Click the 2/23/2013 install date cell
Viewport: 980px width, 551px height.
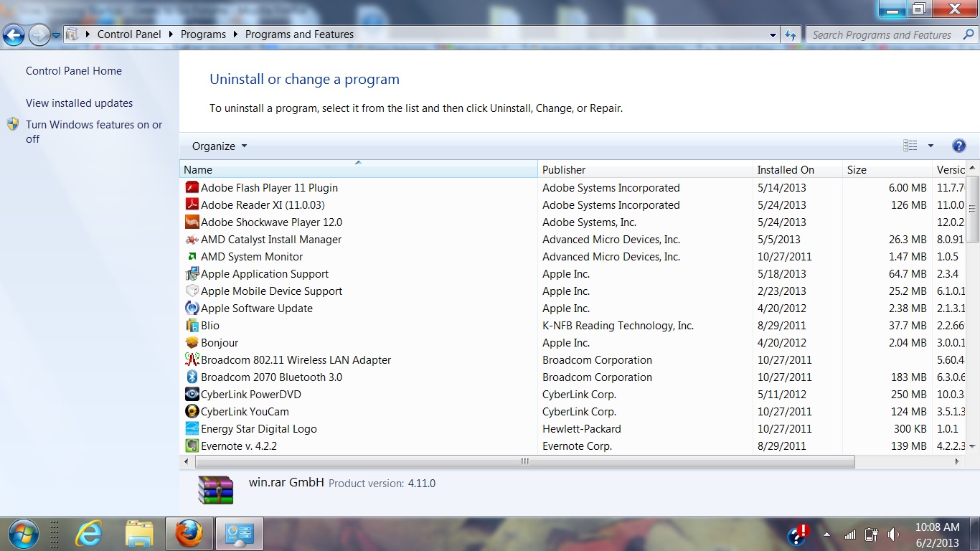[x=782, y=291]
